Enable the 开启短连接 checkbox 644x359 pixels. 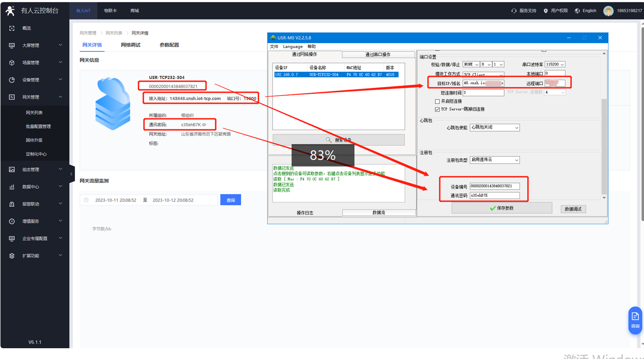[x=437, y=101]
